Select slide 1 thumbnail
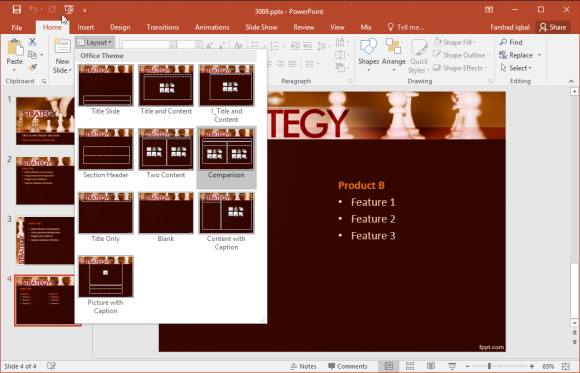 (45, 121)
